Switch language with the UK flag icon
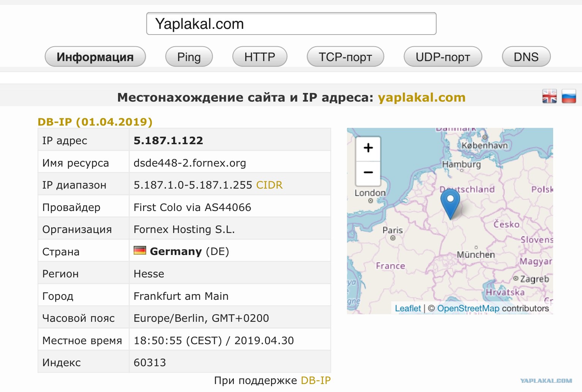The width and height of the screenshot is (582, 392). pos(549,96)
